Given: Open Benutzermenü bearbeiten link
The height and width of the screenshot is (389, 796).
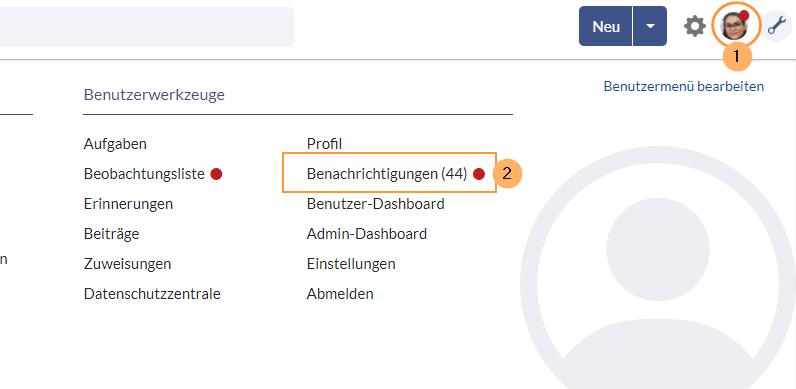Looking at the screenshot, I should (x=683, y=86).
